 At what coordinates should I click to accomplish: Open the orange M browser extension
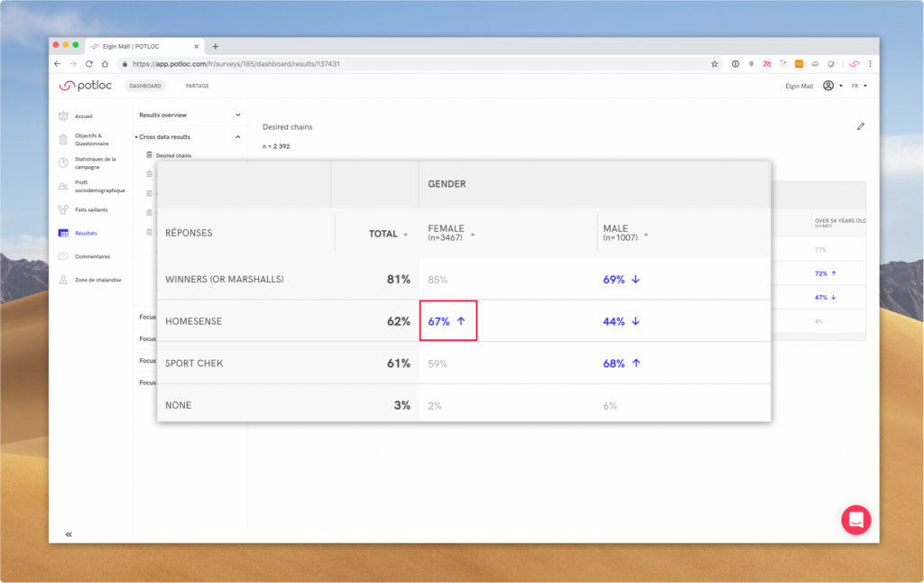[x=799, y=64]
